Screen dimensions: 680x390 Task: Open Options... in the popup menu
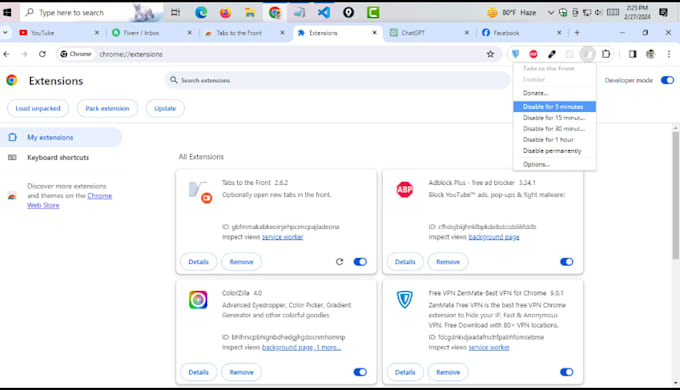point(554,164)
